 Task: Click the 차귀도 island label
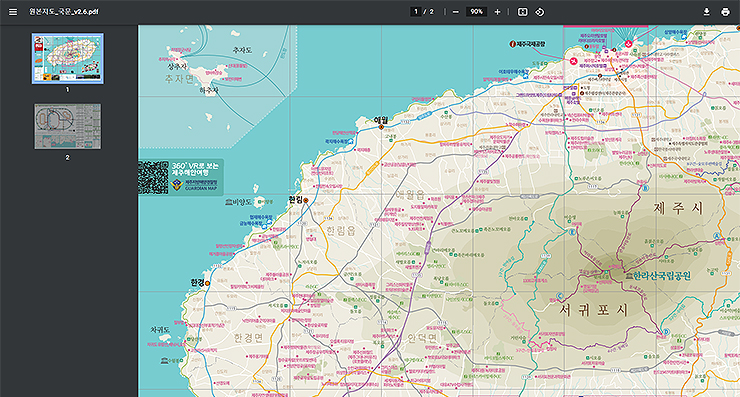(x=160, y=329)
